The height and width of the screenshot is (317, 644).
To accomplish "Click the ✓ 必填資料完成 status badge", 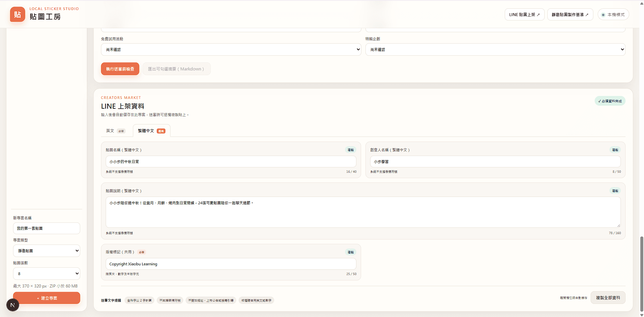I will coord(610,101).
